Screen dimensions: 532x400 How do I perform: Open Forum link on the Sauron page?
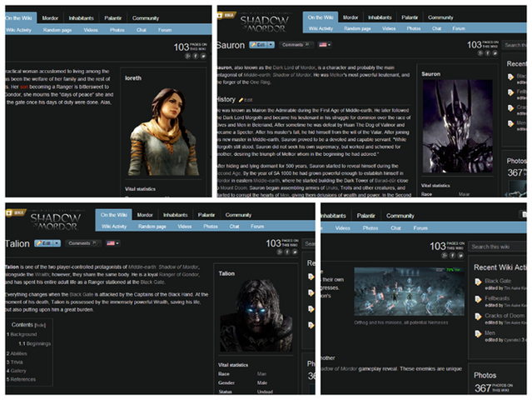pos(459,28)
